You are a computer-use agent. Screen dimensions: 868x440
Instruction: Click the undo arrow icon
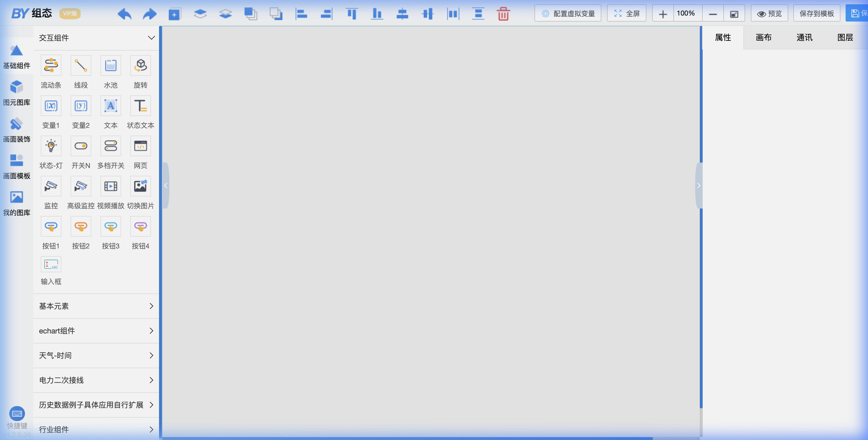coord(124,14)
